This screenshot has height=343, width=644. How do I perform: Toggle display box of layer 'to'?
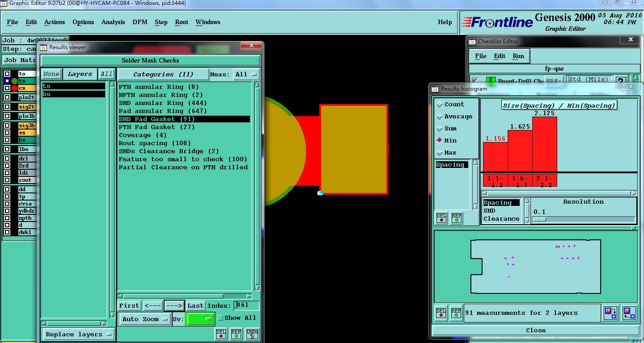click(x=7, y=74)
